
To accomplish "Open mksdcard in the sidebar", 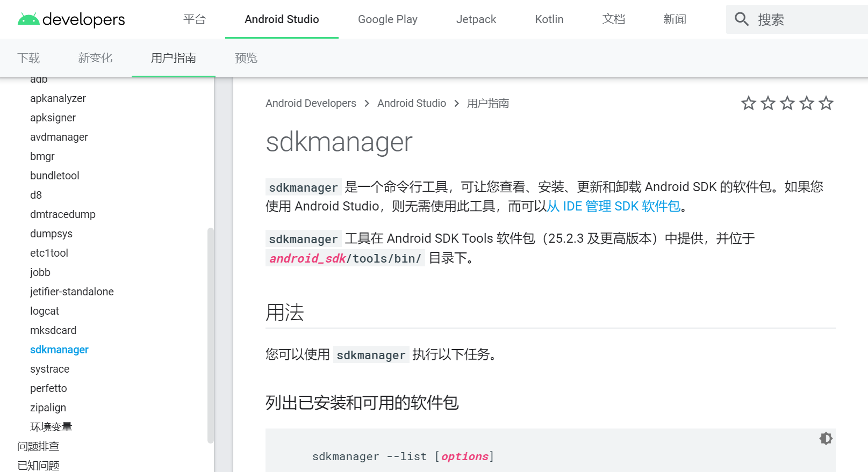I will [x=53, y=330].
